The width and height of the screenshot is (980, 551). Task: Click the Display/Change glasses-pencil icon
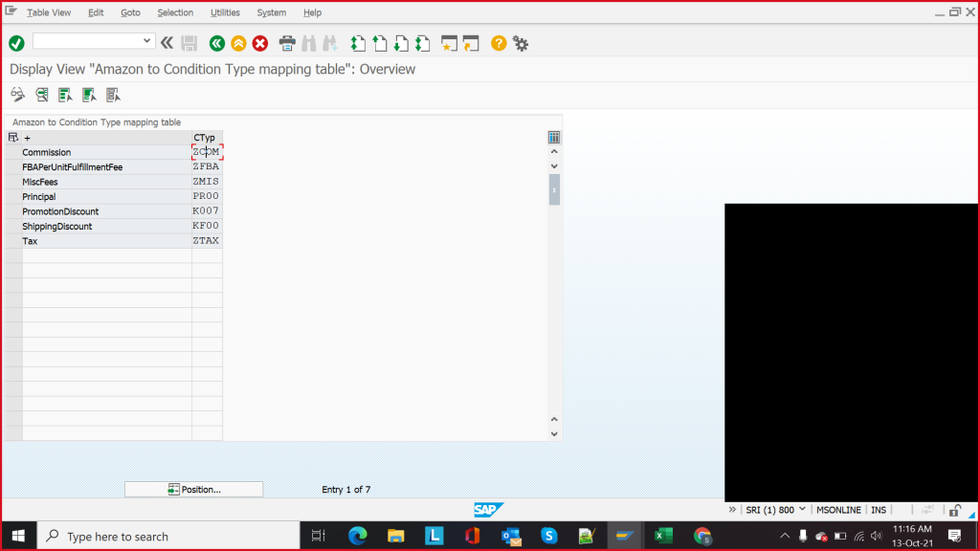tap(17, 94)
